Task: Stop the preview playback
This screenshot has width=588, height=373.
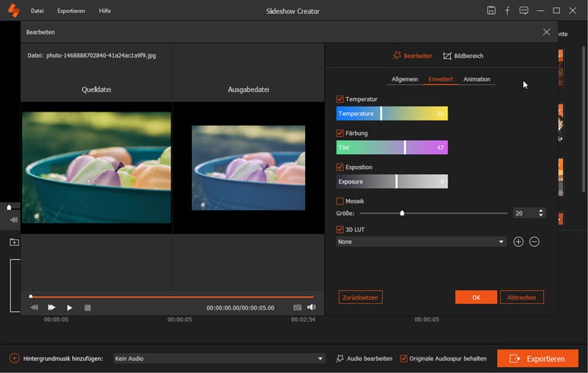Action: [x=87, y=308]
